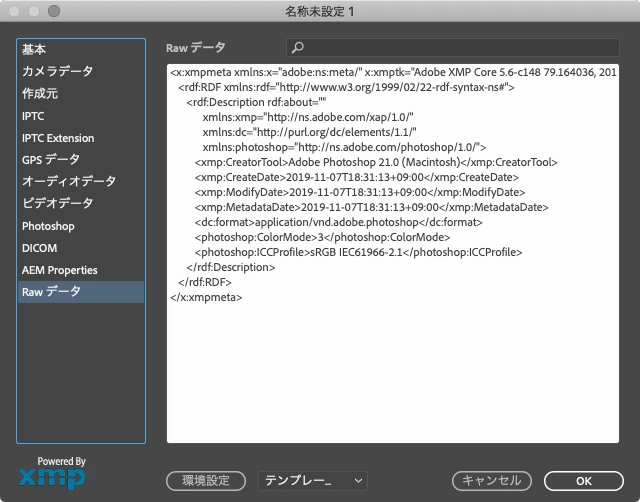Viewport: 640px width, 502px height.
Task: Click the rdf:Description rdf:about line
Action: click(x=256, y=102)
